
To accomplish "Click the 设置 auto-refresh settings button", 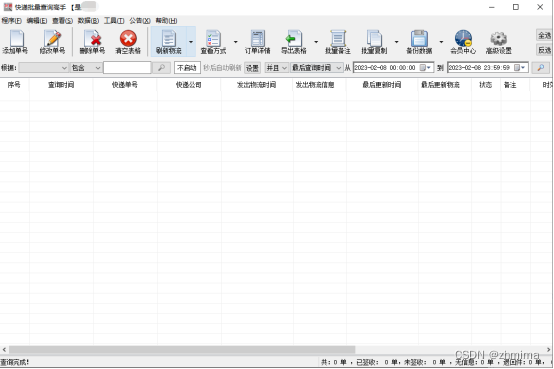I will 252,68.
